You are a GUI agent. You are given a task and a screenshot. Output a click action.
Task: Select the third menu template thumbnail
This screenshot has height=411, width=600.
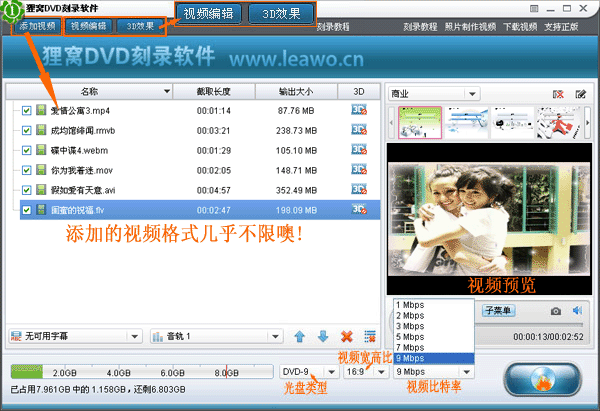(512, 122)
